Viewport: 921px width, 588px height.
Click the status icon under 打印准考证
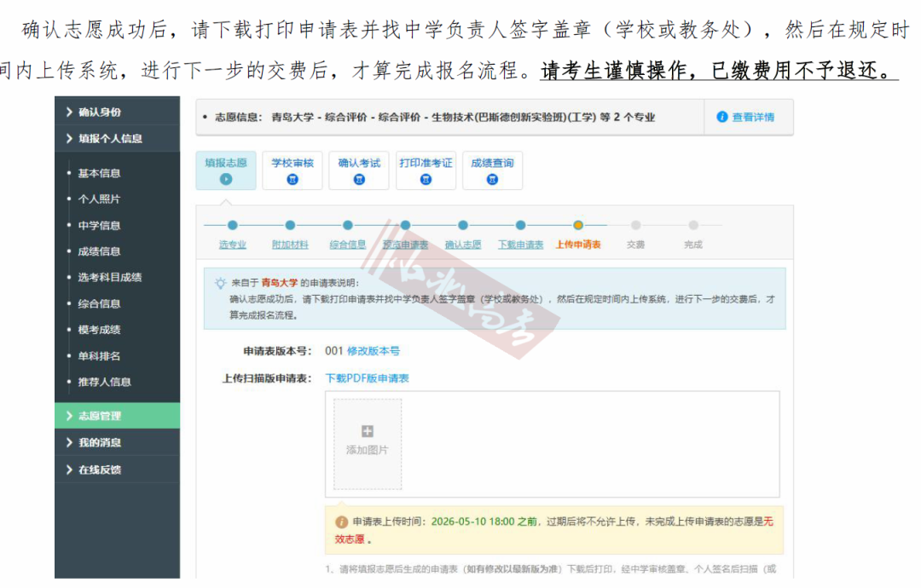pyautogui.click(x=426, y=180)
